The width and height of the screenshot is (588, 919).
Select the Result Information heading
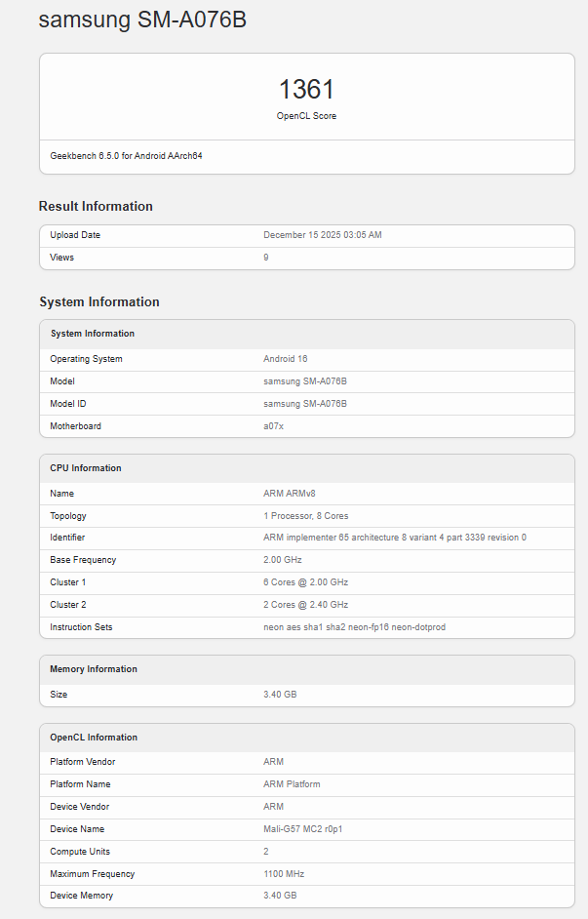pyautogui.click(x=96, y=206)
